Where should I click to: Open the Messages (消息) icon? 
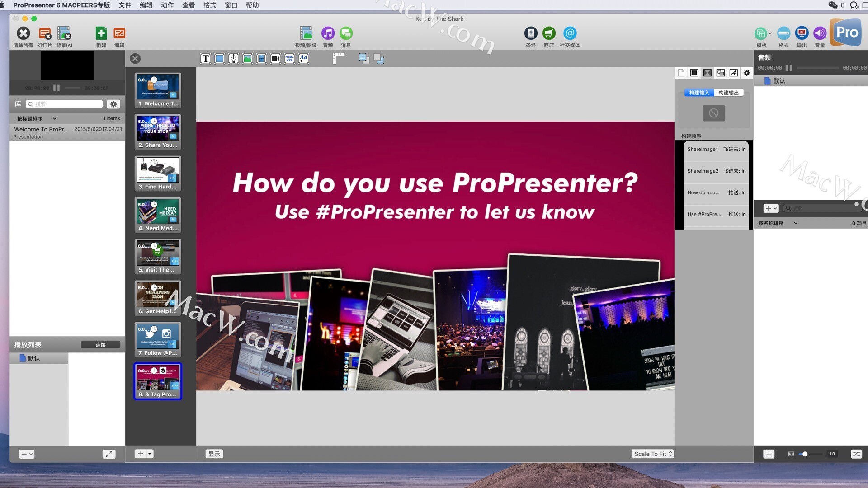click(x=346, y=33)
